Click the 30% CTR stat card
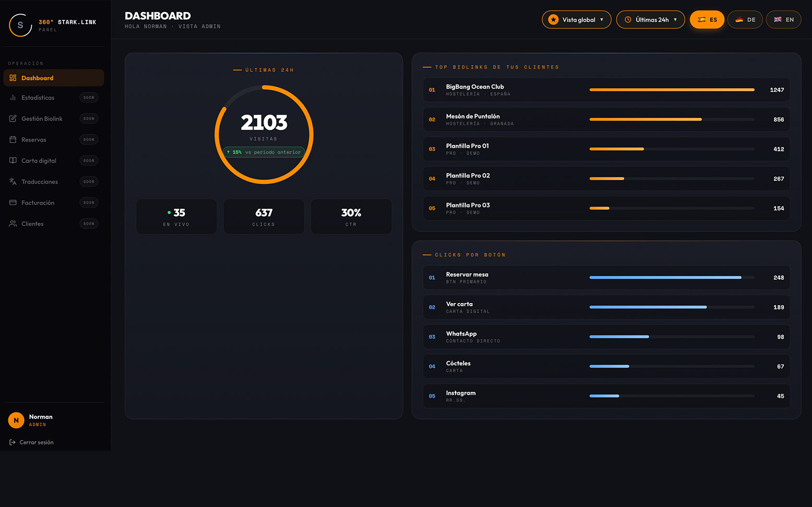The width and height of the screenshot is (812, 507). pos(351,216)
